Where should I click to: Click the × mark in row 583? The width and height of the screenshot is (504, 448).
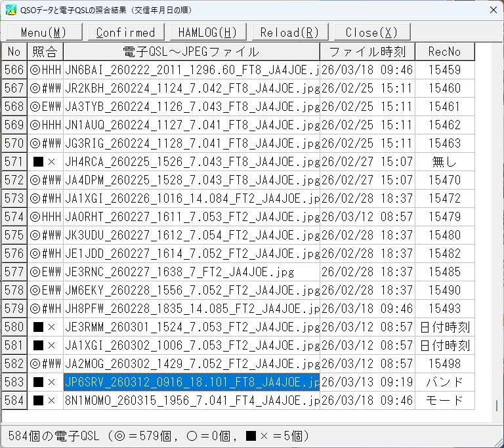click(x=51, y=382)
